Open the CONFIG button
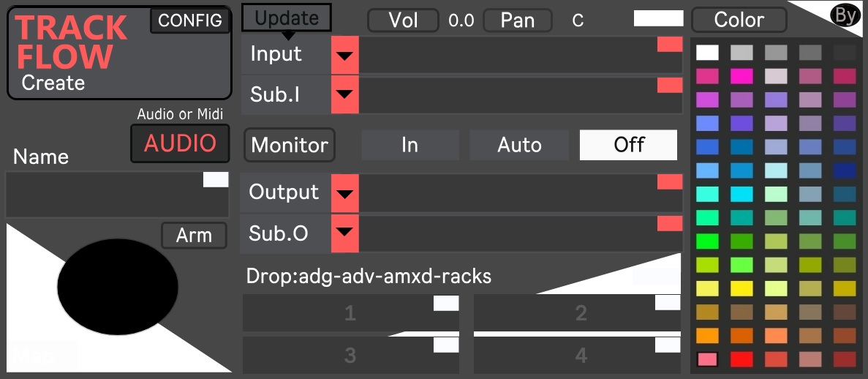This screenshot has width=868, height=379. [190, 20]
